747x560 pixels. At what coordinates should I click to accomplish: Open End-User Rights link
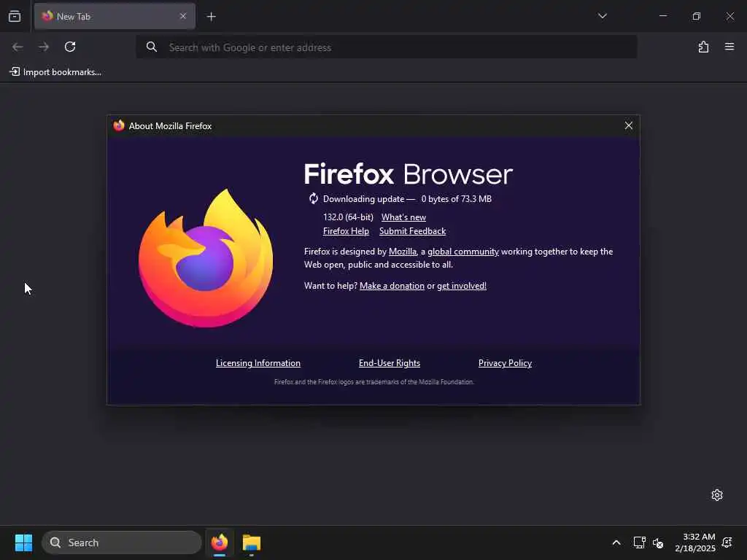pos(390,363)
